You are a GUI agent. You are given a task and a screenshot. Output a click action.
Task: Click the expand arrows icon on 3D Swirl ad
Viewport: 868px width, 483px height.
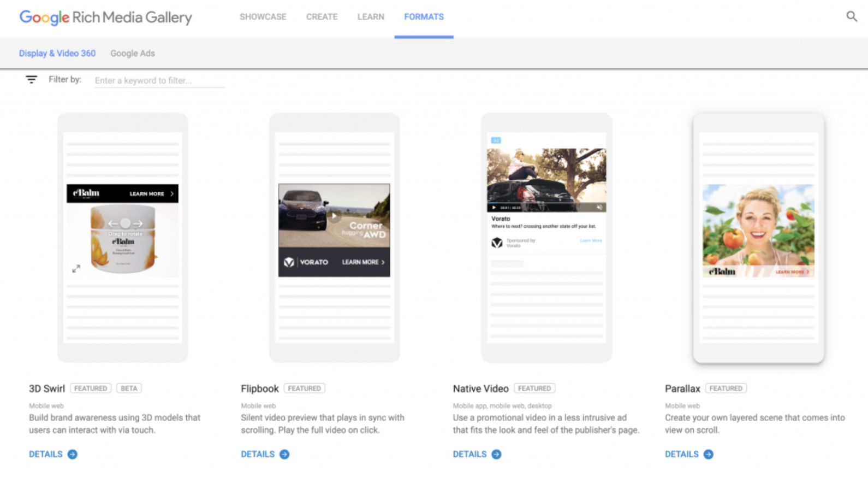pyautogui.click(x=76, y=268)
